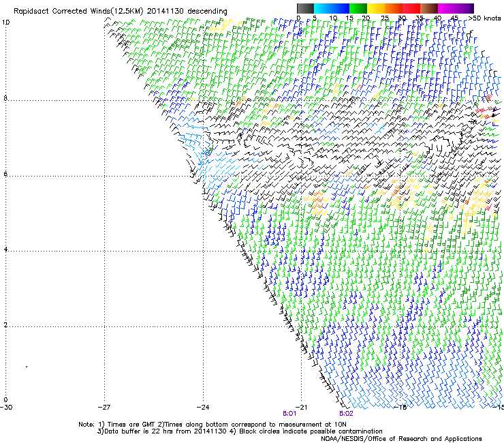
Task: Click the '45' legend scale label
Action: click(x=454, y=18)
